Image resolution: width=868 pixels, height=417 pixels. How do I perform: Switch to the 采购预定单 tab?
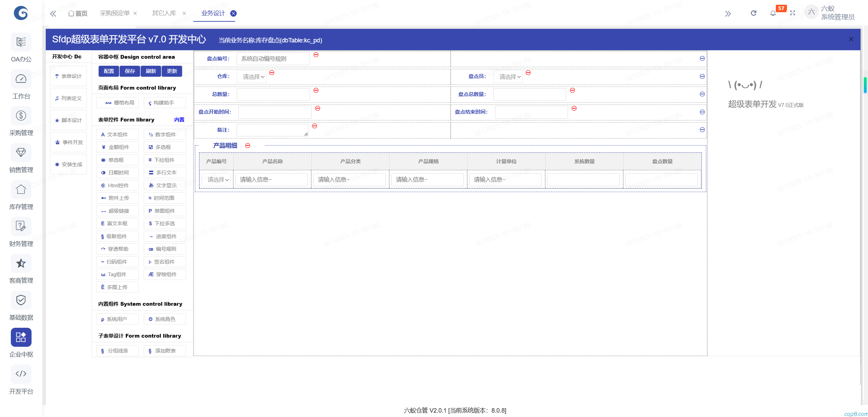coord(115,13)
